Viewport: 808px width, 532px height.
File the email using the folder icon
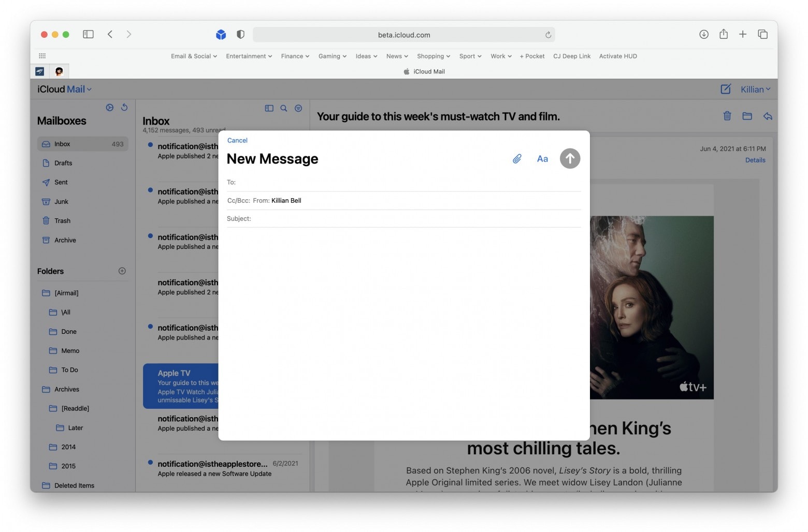click(x=747, y=116)
